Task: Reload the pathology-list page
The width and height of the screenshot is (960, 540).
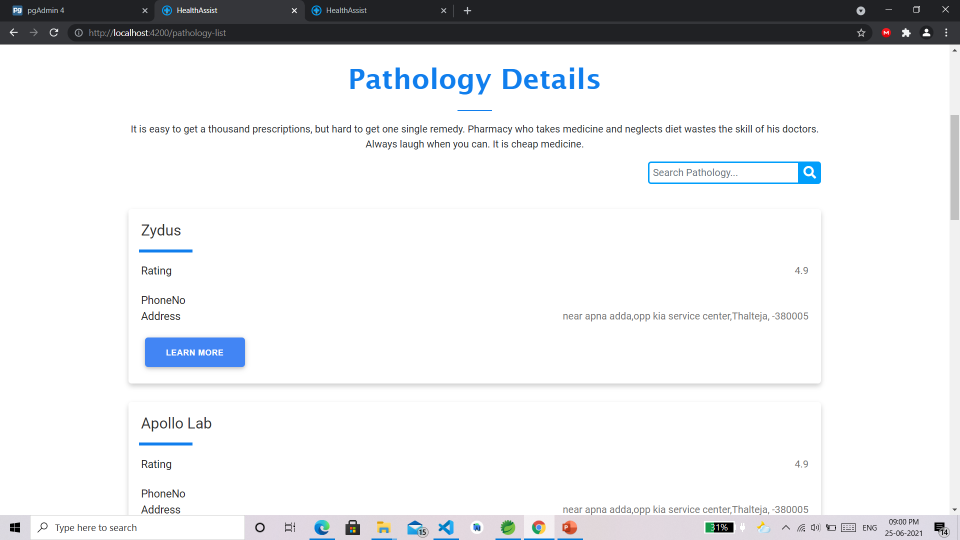Action: (54, 32)
